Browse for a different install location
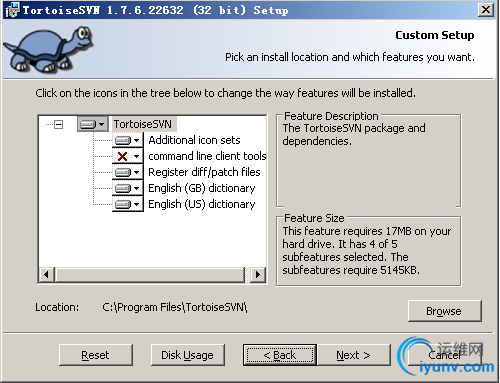This screenshot has width=500, height=383. point(445,311)
